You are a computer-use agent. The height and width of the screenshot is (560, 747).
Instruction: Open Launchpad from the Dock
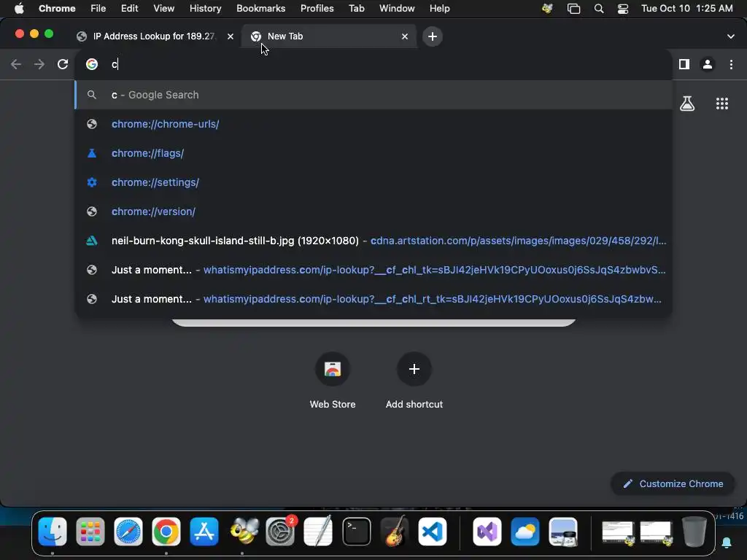coord(90,532)
